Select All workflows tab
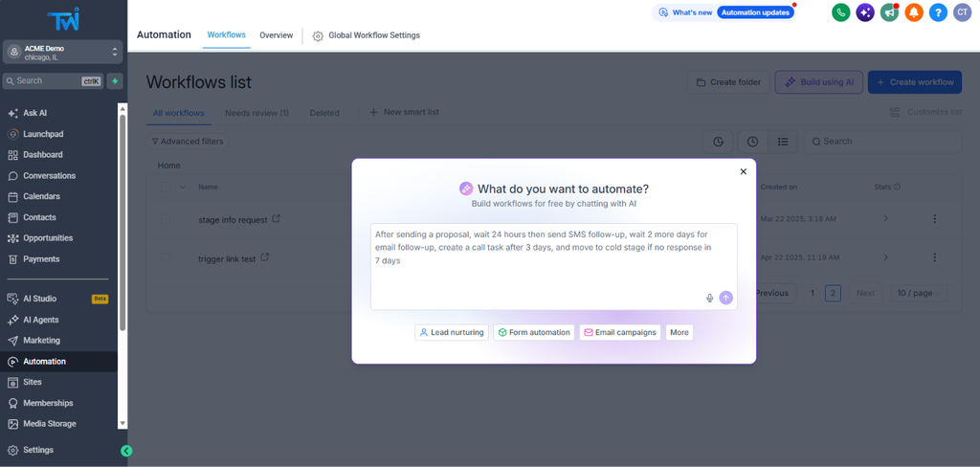Viewport: 980px width, 467px height. (179, 113)
